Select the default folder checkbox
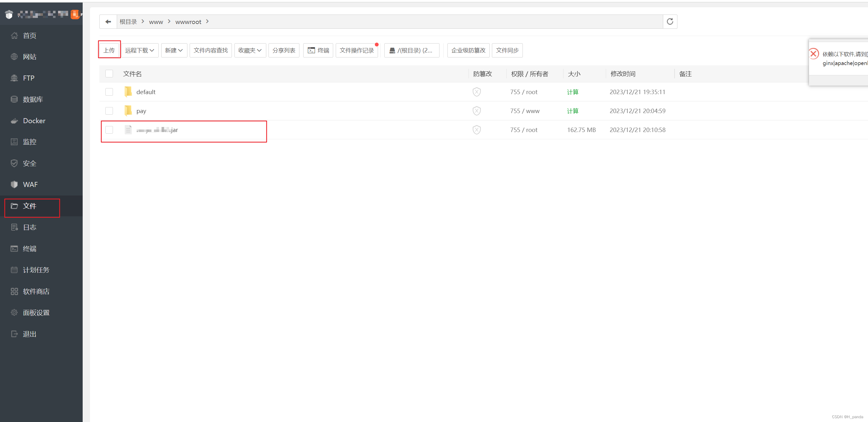Viewport: 868px width, 422px height. click(109, 92)
